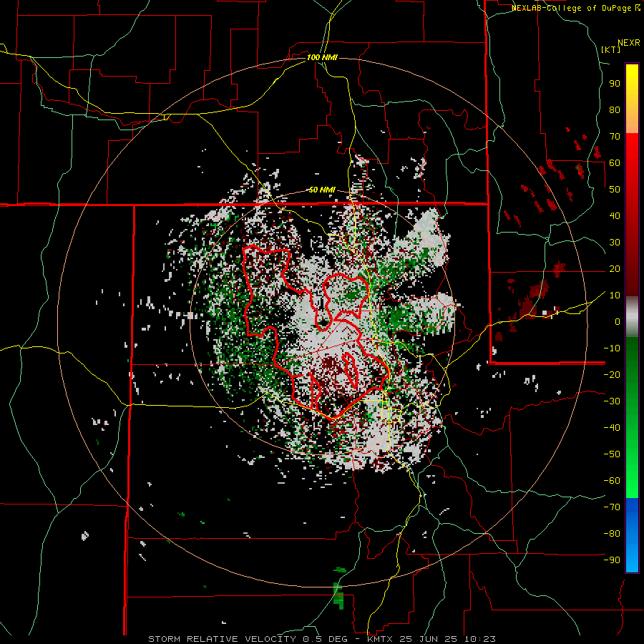Click the "80" value on velocity scale
The width and height of the screenshot is (644, 644).
click(x=615, y=109)
